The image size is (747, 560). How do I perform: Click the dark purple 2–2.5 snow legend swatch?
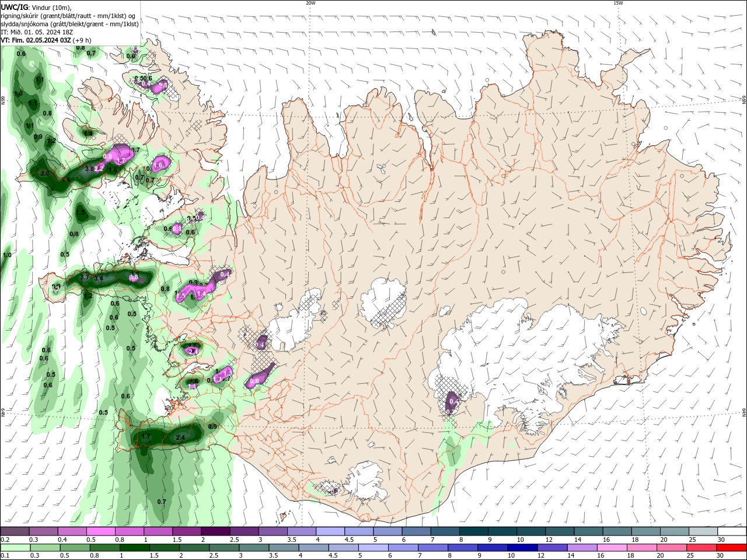215,531
